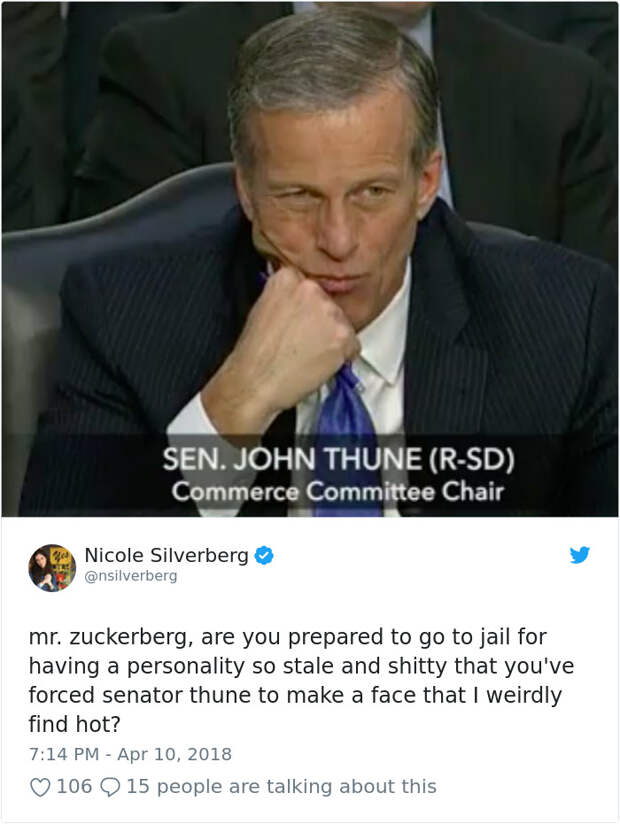Click the Twitter bird logo icon

click(580, 554)
